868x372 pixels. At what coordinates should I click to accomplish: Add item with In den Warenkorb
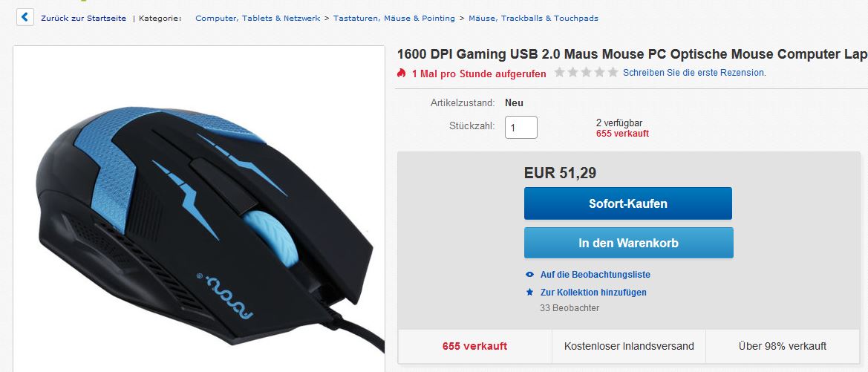(628, 243)
